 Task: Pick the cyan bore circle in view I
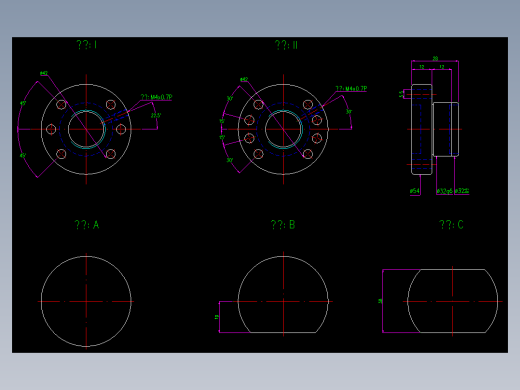(87, 129)
